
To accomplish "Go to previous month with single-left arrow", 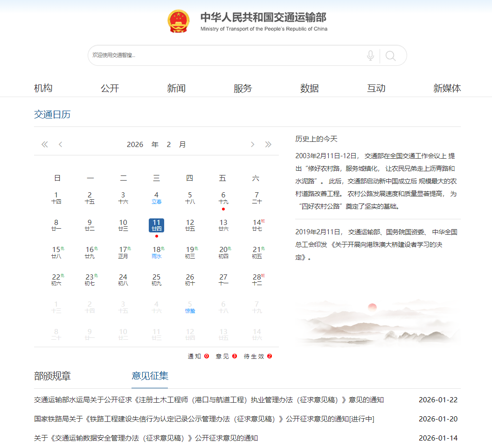I will pos(60,144).
